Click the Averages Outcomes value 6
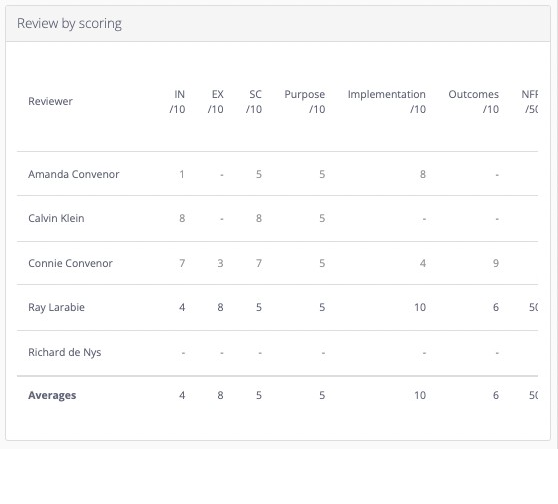558x504 pixels. coord(496,395)
